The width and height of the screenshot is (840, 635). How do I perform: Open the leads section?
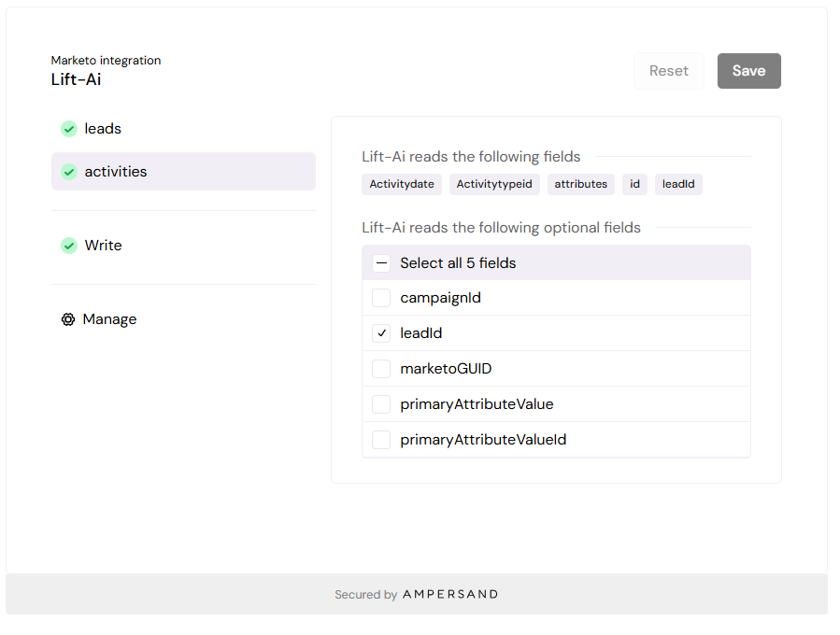[x=183, y=129]
